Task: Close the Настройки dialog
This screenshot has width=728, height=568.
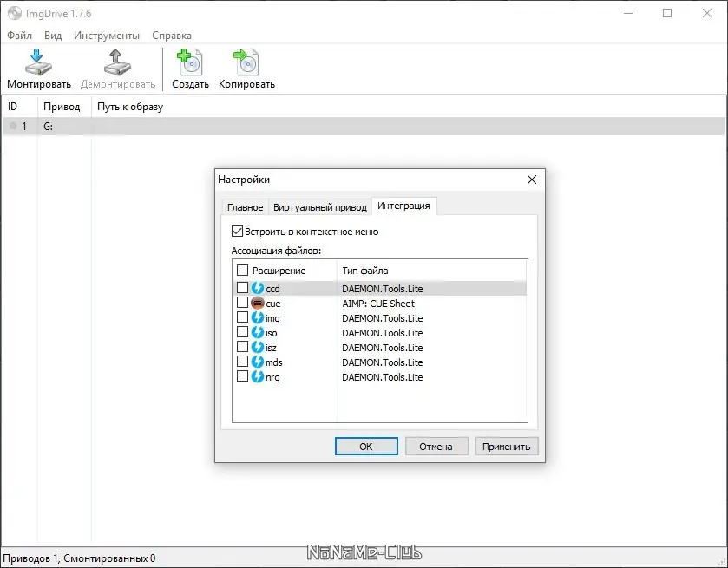Action: [x=532, y=180]
